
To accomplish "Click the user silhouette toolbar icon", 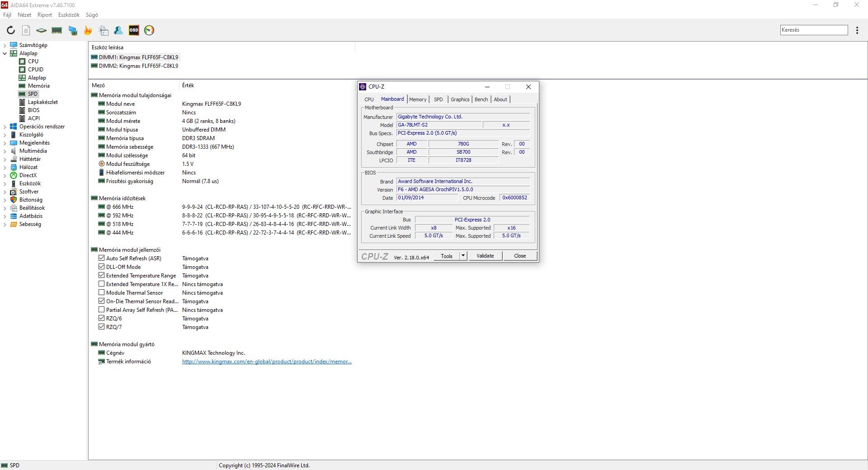I will (x=118, y=30).
